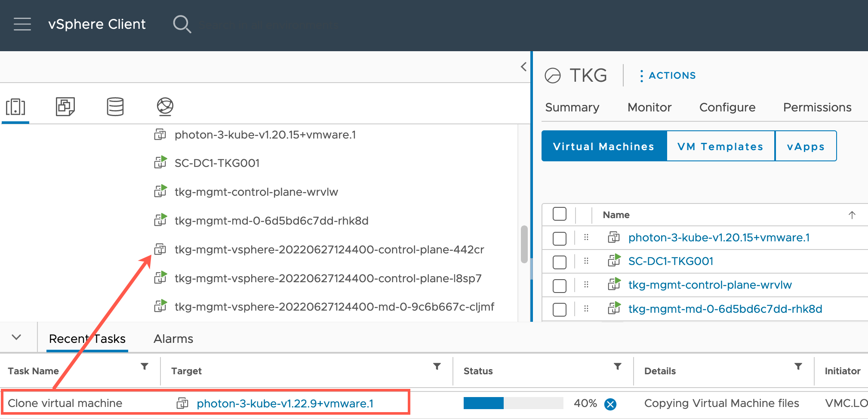This screenshot has width=868, height=419.
Task: Open photon-3-kube-v1.20.15+vmware.1 link in grid
Action: [x=719, y=237]
